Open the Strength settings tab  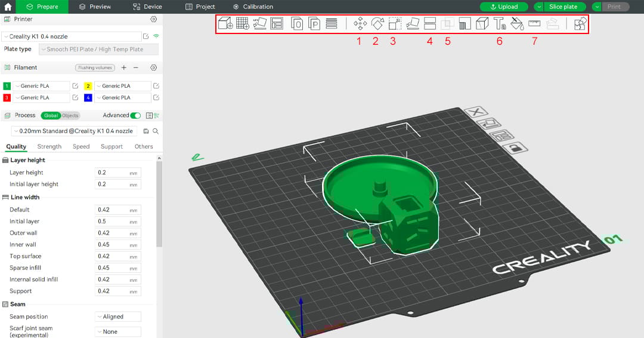pos(49,146)
